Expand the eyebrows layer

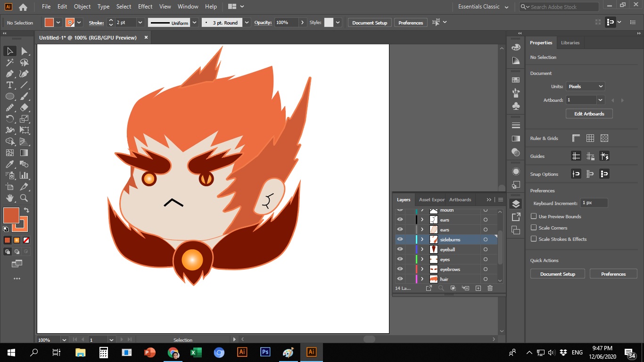(422, 269)
